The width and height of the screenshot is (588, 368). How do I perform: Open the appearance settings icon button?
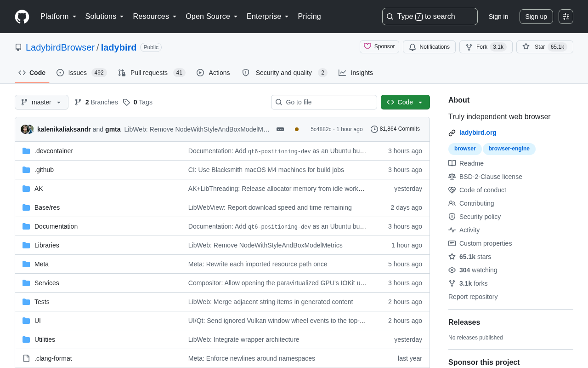click(566, 17)
